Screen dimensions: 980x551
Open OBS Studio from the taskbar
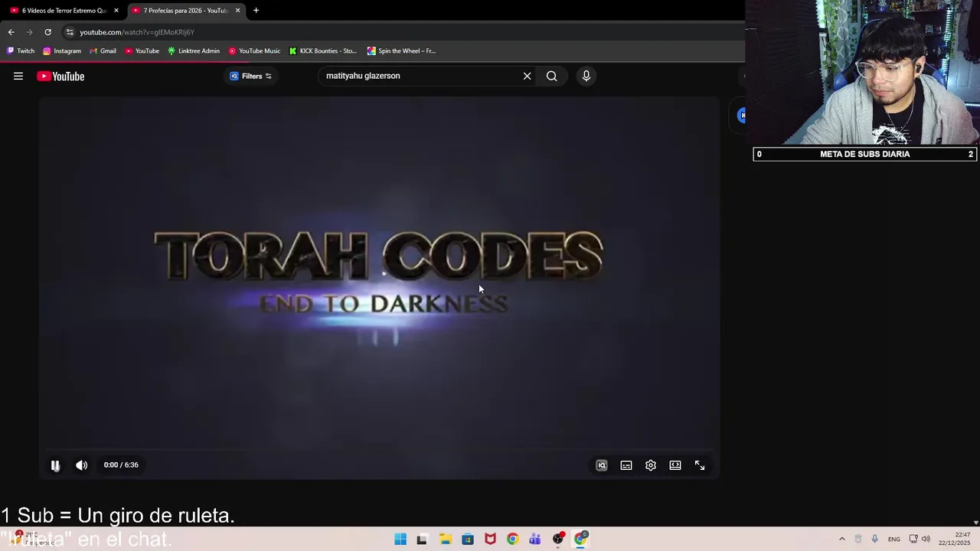(558, 539)
